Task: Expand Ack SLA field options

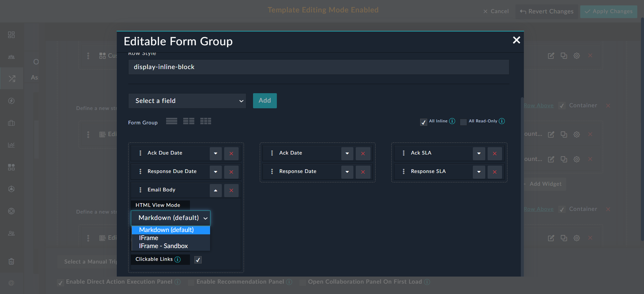Action: point(479,154)
